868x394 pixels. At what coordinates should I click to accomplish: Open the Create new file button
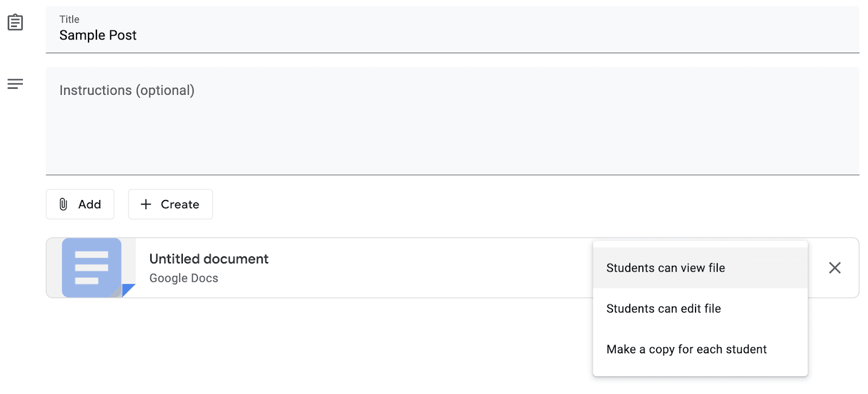(170, 204)
